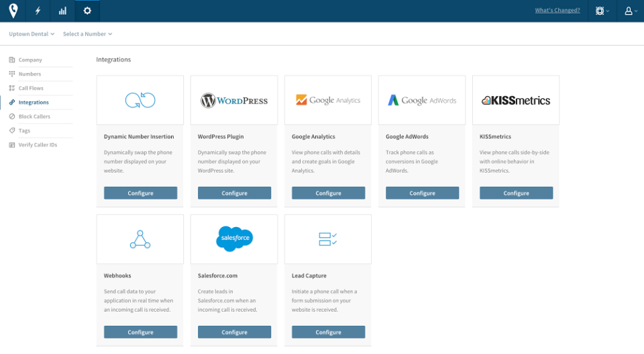Click the Integrations page heading
This screenshot has height=354, width=644.
tap(113, 60)
